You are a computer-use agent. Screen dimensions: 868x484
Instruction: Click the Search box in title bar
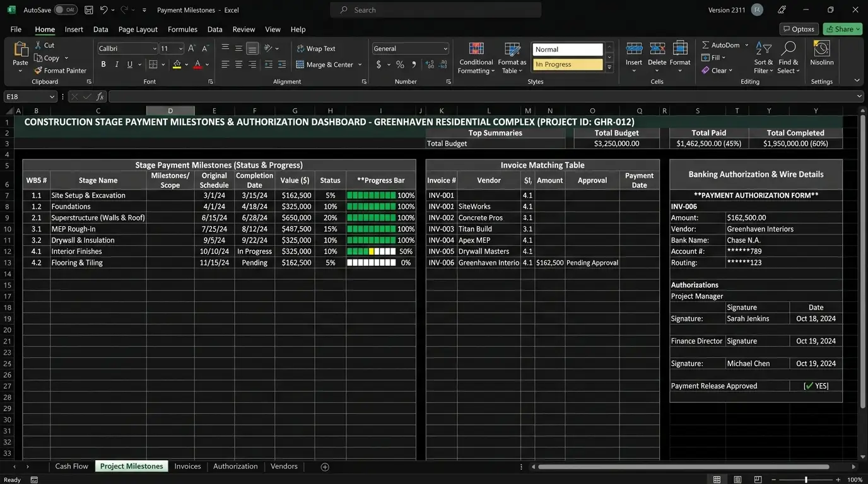tap(435, 10)
